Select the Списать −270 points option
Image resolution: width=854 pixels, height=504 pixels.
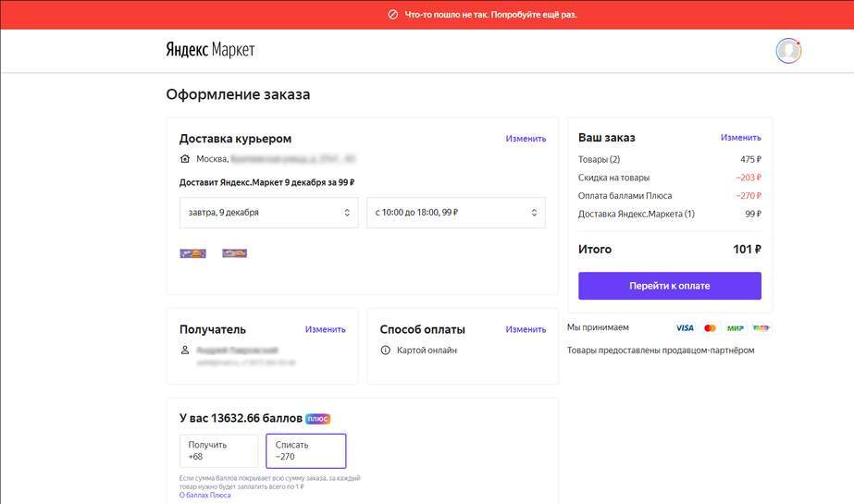305,450
